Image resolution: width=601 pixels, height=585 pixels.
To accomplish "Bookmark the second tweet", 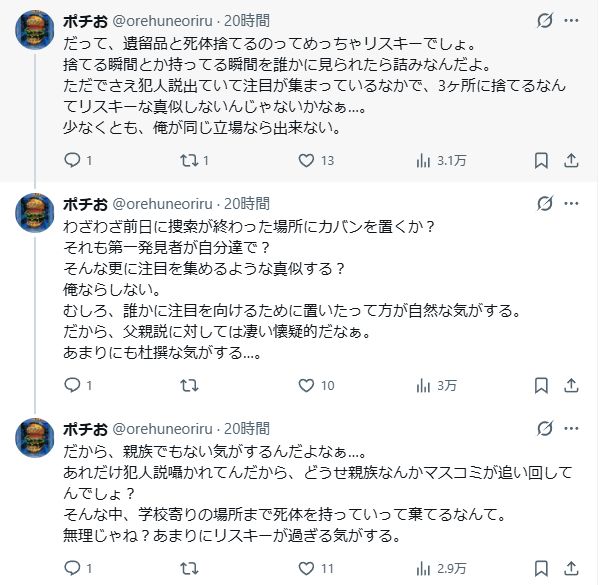I will pyautogui.click(x=541, y=385).
